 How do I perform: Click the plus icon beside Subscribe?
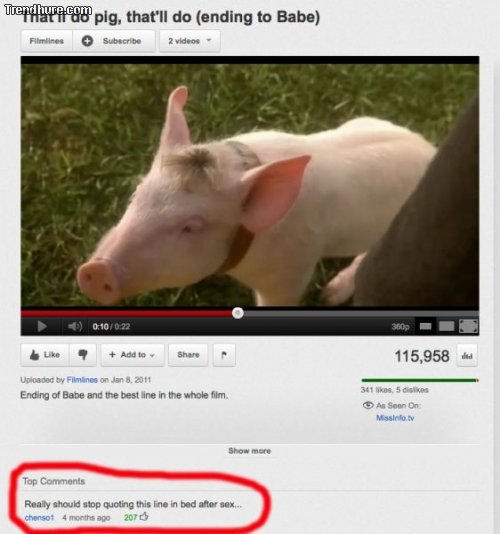[87, 41]
